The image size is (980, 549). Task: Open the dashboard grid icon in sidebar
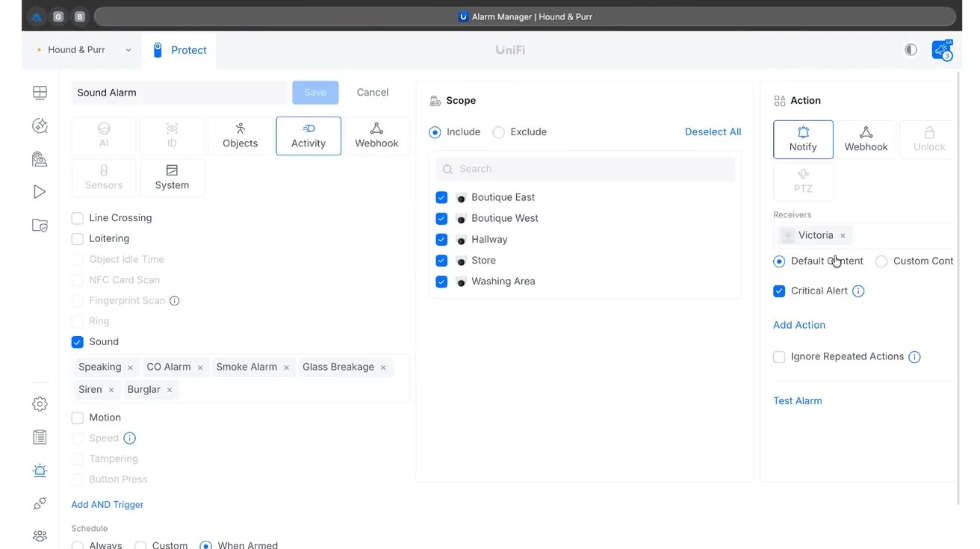[x=40, y=93]
